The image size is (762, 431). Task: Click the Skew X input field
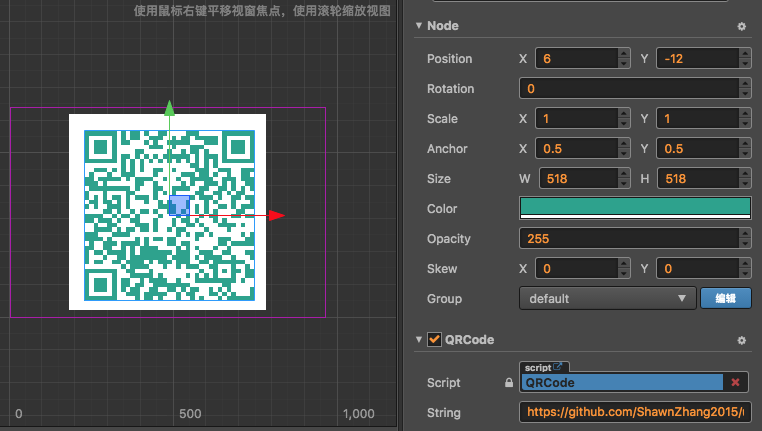[x=577, y=269]
